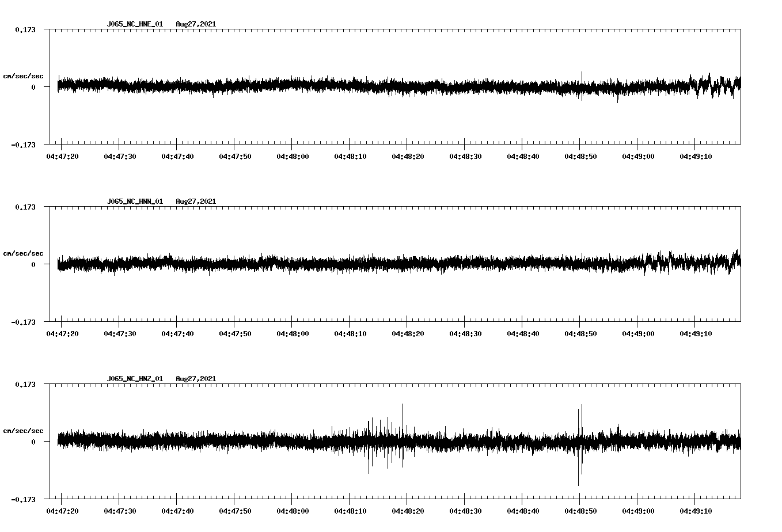The image size is (782, 532).
Task: Click the 0.173 upper limit on HNE plot
Action: [x=25, y=29]
